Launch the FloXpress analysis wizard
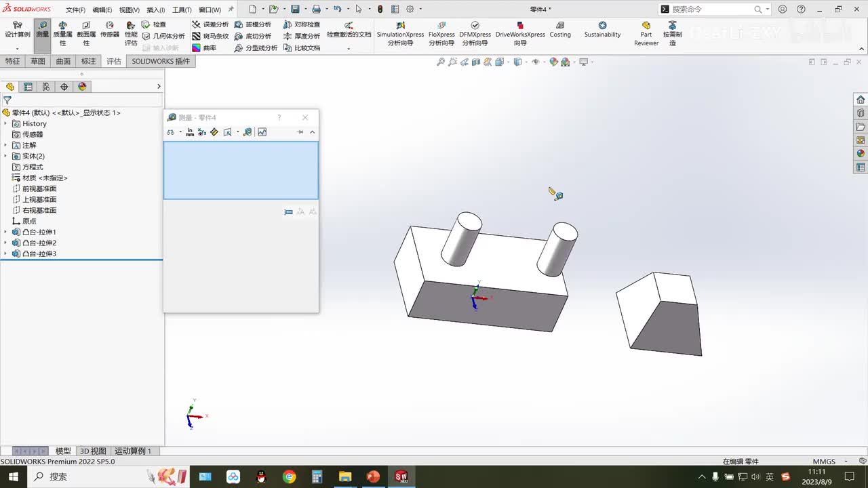 (x=441, y=34)
